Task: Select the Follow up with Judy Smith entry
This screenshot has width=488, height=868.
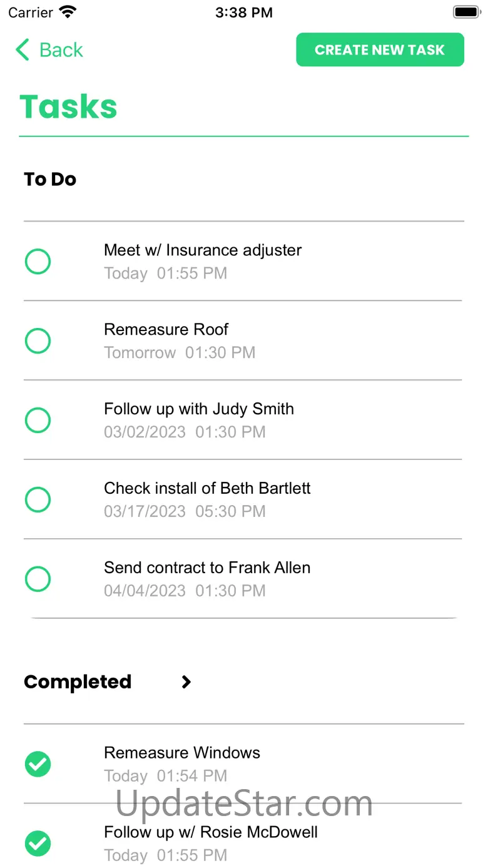Action: click(x=243, y=421)
